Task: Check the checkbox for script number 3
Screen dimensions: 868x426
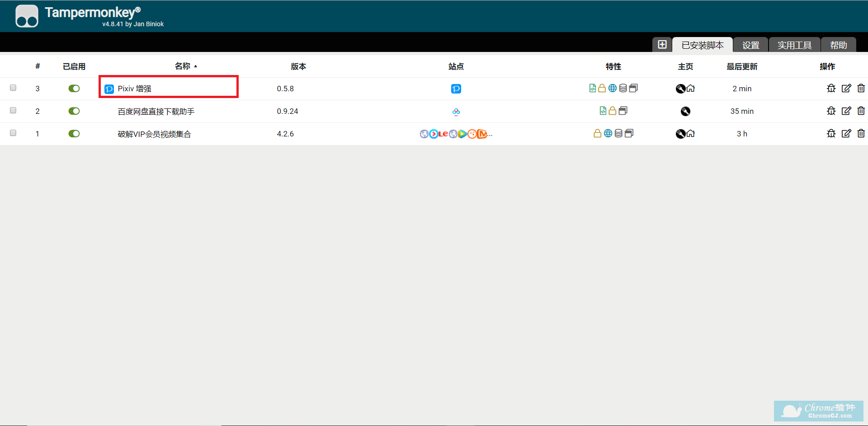Action: (x=13, y=88)
